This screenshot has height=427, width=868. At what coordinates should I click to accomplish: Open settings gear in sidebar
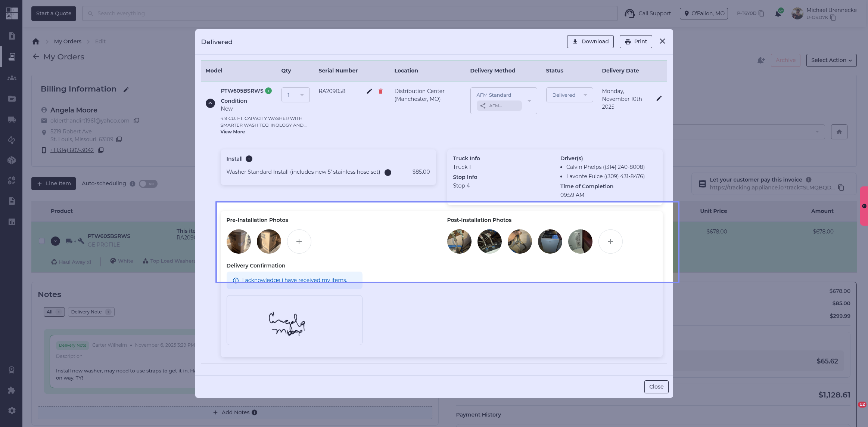point(12,411)
